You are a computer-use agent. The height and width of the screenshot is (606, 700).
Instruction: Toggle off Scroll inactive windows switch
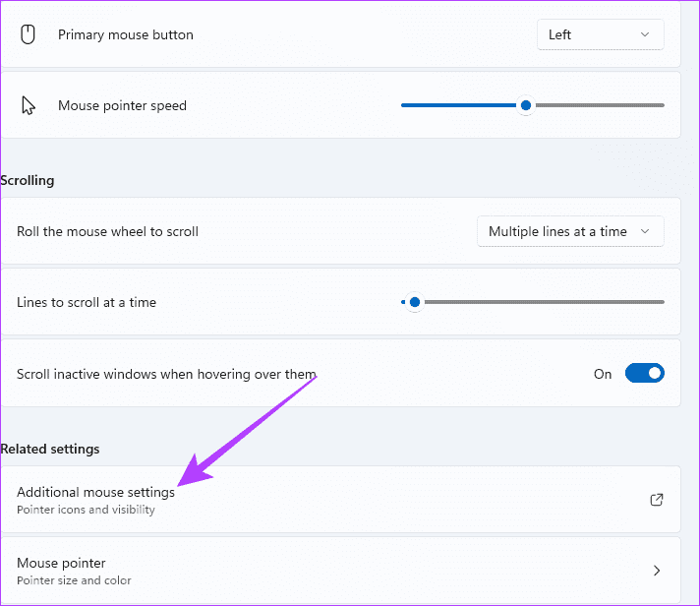[645, 374]
